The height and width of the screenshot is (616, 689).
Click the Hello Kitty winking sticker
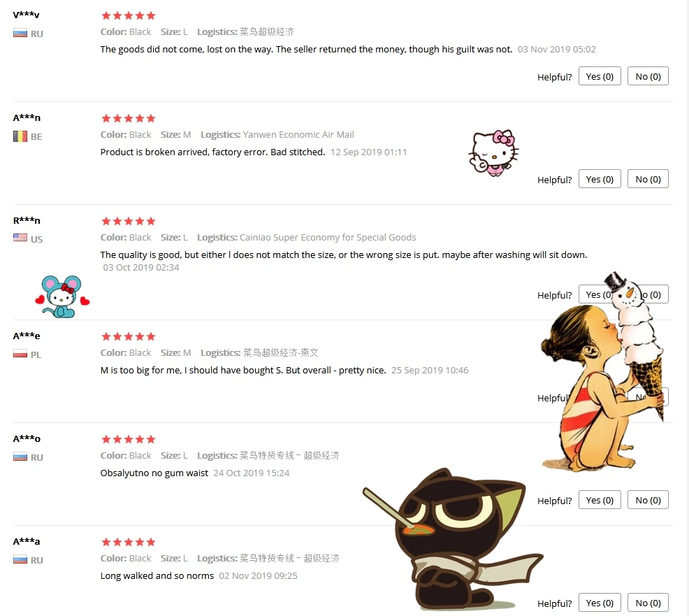493,152
